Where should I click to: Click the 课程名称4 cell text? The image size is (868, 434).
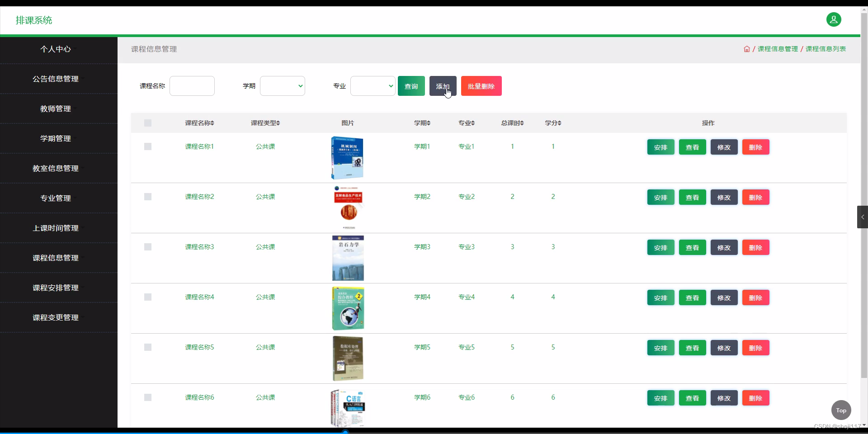coord(199,297)
